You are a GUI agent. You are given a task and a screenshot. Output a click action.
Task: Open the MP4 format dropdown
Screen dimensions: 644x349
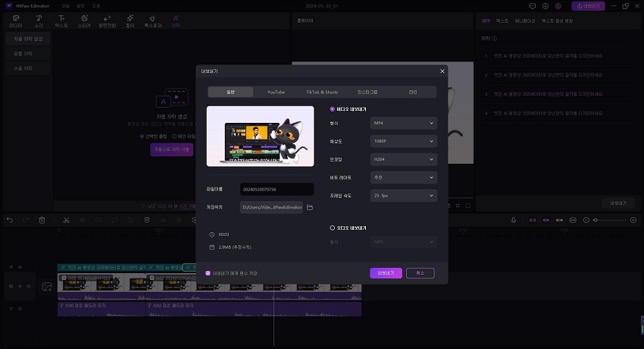(x=404, y=123)
